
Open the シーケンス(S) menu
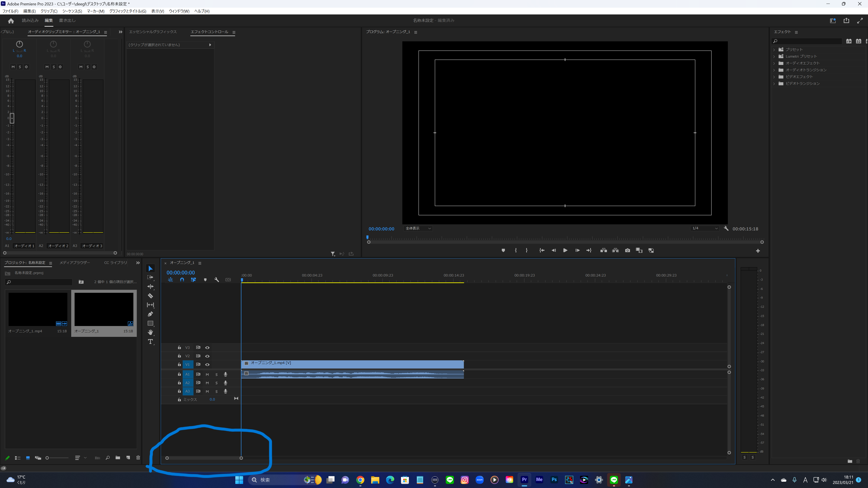[x=72, y=11]
